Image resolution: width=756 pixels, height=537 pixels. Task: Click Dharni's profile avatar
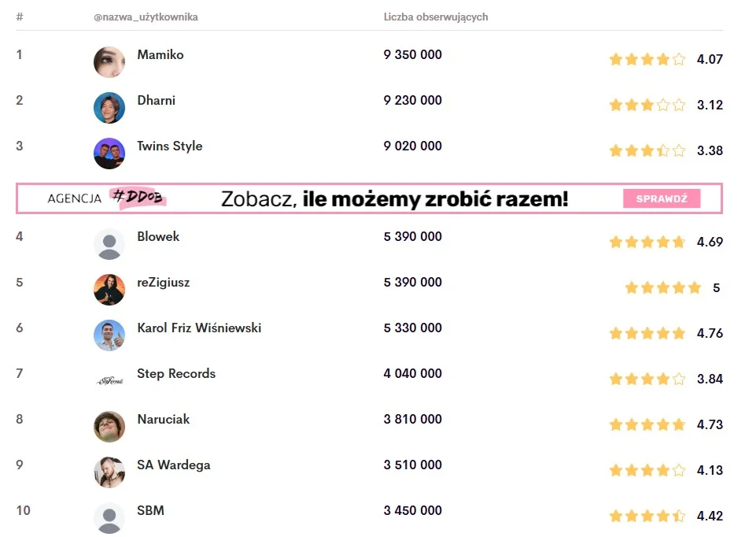[109, 108]
